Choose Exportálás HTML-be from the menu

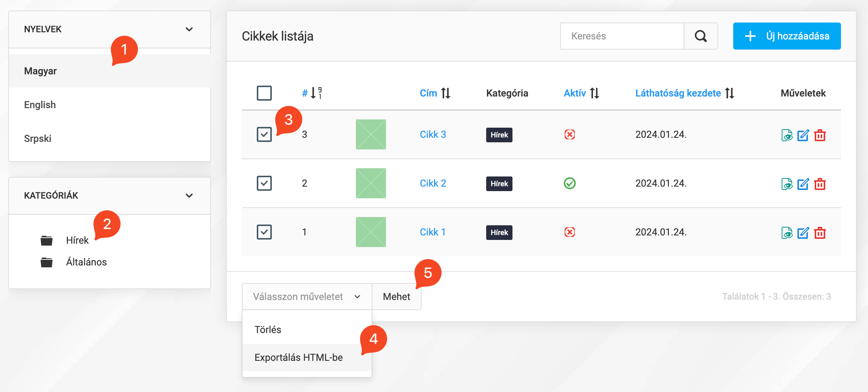[x=298, y=357]
